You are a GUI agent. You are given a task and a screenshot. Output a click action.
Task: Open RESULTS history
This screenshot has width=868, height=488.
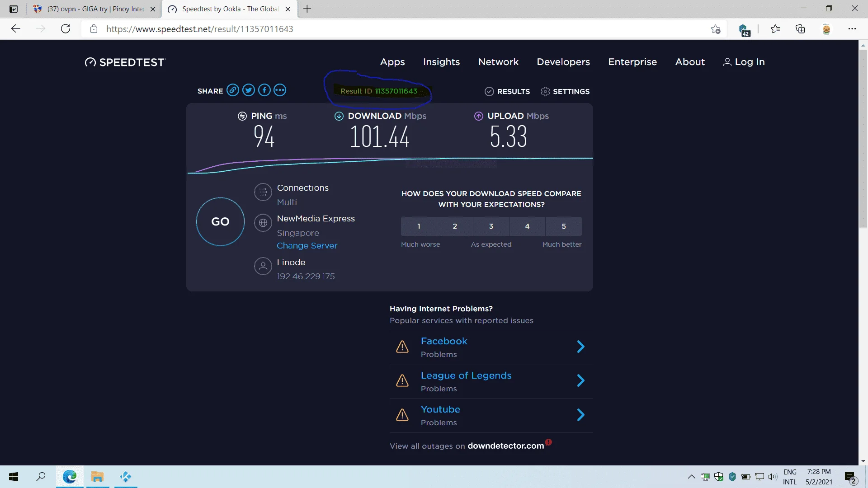pos(507,91)
